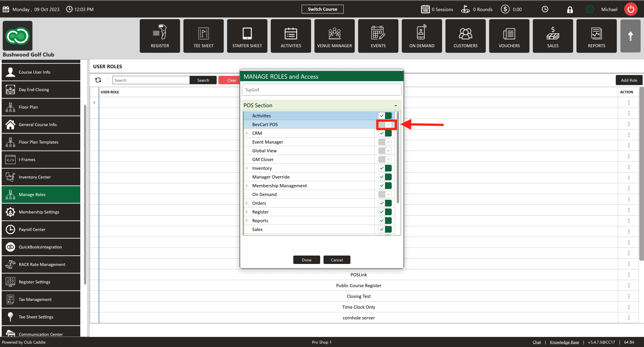Click the user roles grid scrollbar
The height and width of the screenshot is (347, 644).
(x=641, y=174)
